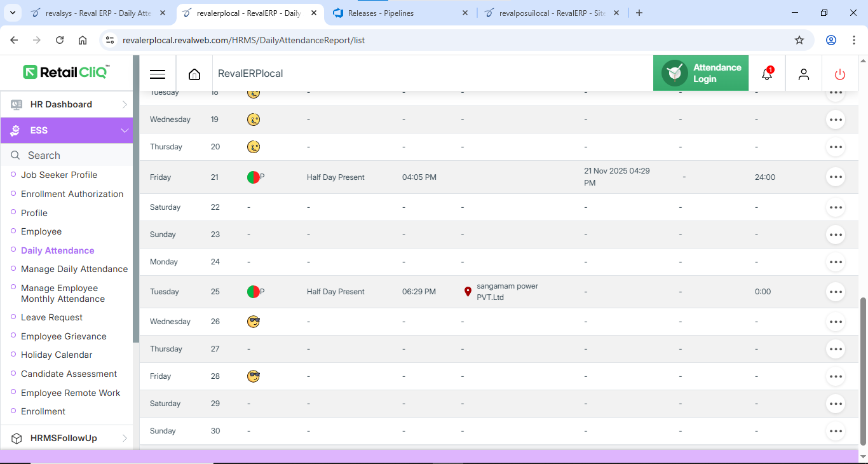Click the Attendance Login button
This screenshot has height=464, width=868.
click(701, 73)
